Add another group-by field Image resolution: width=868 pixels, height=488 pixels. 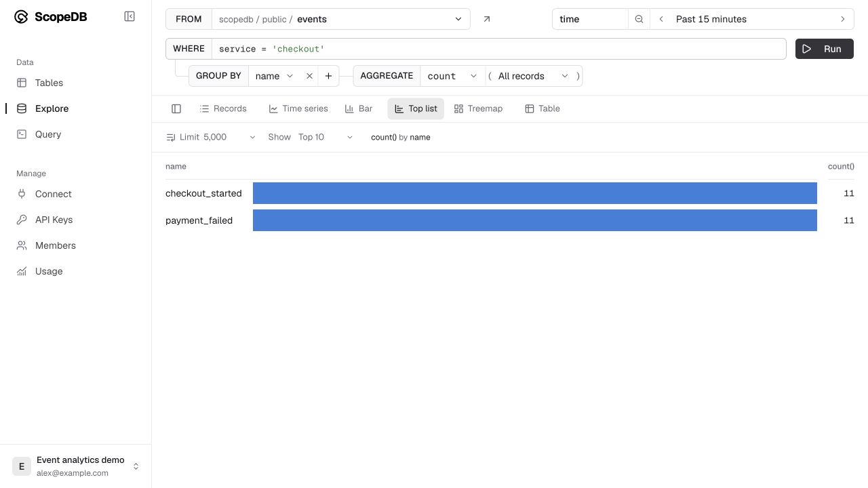[328, 76]
